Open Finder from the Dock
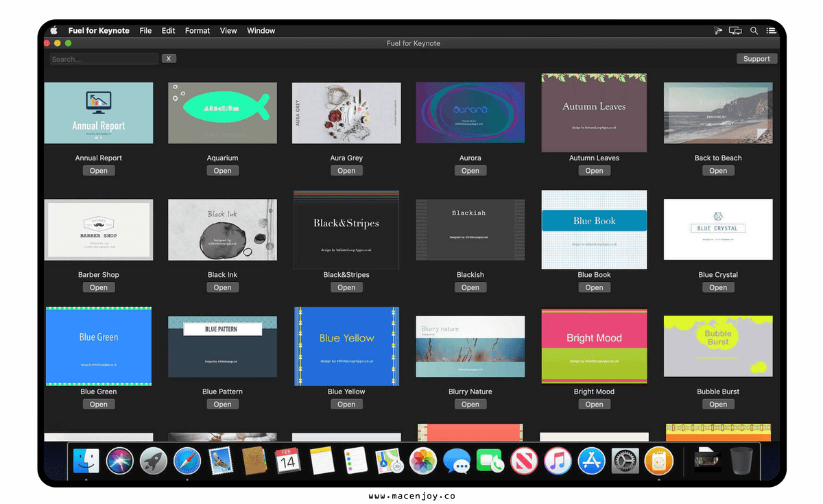The width and height of the screenshot is (823, 504). 86,461
